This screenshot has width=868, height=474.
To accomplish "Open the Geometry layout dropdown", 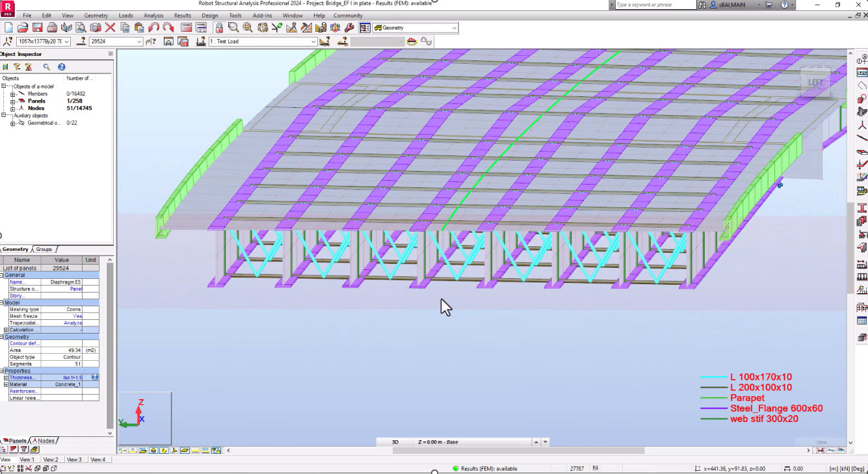I will click(453, 27).
